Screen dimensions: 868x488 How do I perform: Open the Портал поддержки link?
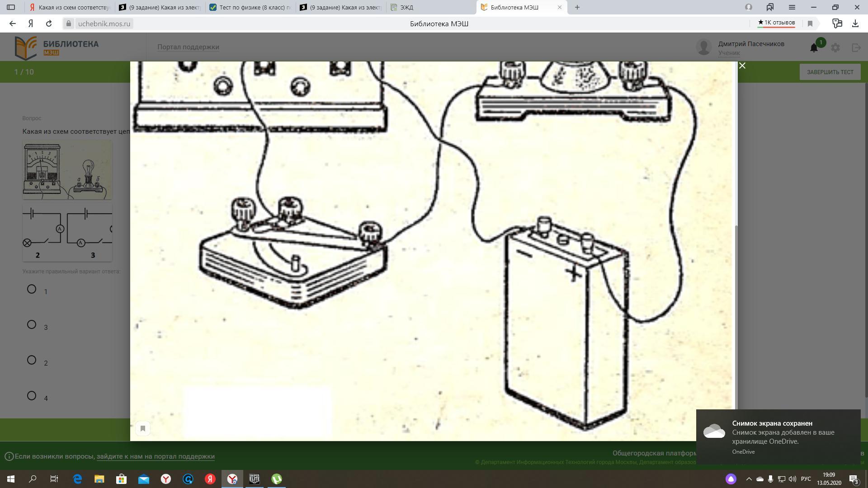tap(188, 47)
